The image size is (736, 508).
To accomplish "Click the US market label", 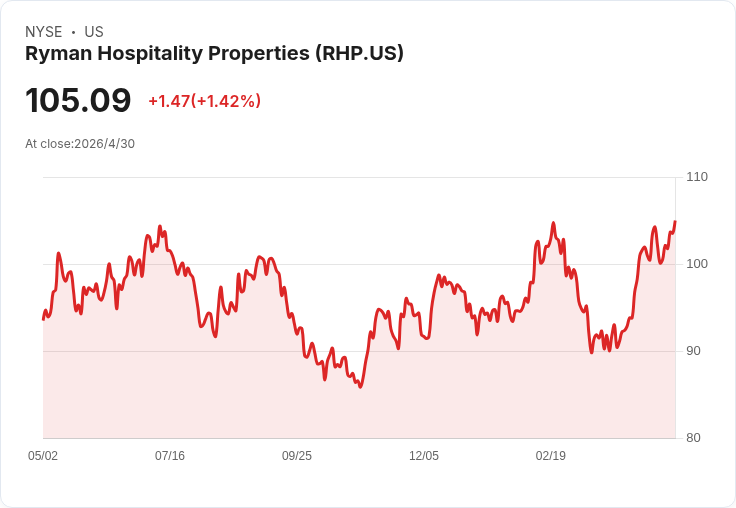I will [x=94, y=32].
